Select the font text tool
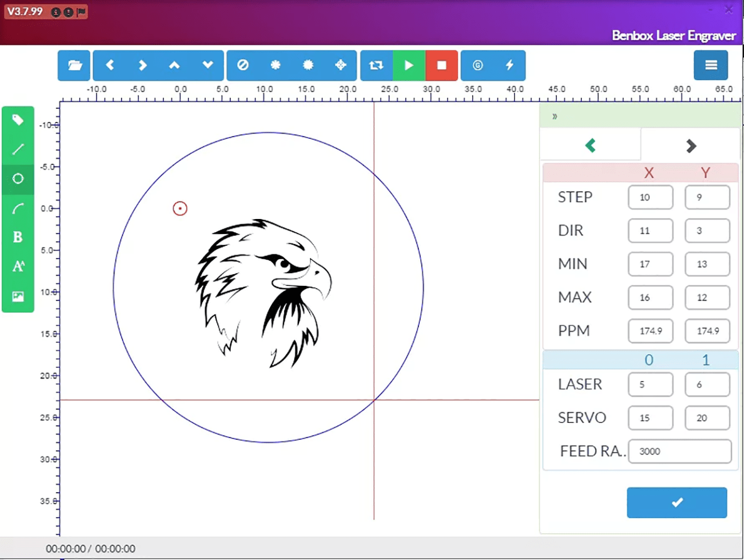Viewport: 744px width, 560px height. tap(18, 267)
